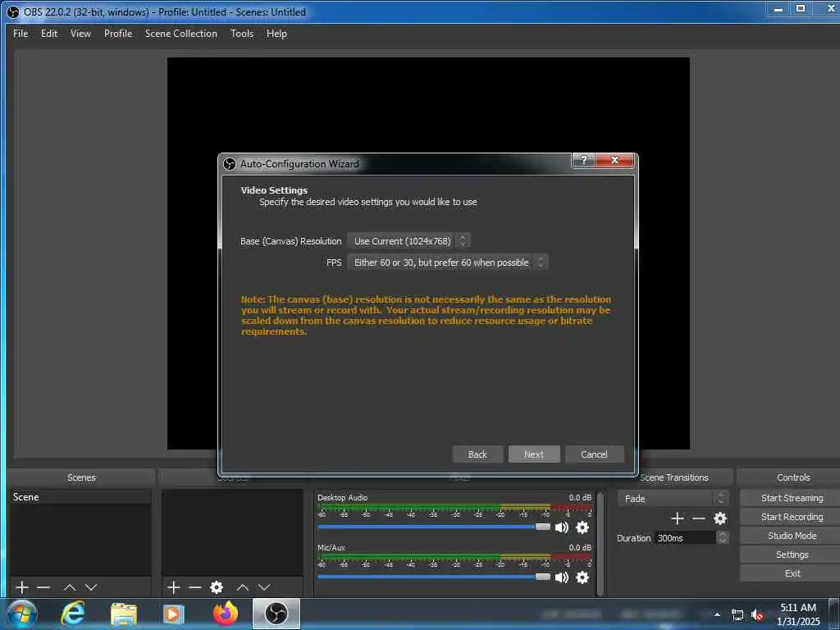Cancel the Auto-Configuration Wizard
The width and height of the screenshot is (840, 630).
point(594,454)
